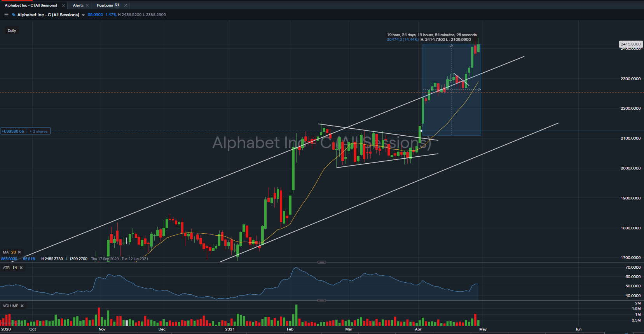The height and width of the screenshot is (334, 644).
Task: Open VOLUME indicator settings
Action: pos(10,306)
